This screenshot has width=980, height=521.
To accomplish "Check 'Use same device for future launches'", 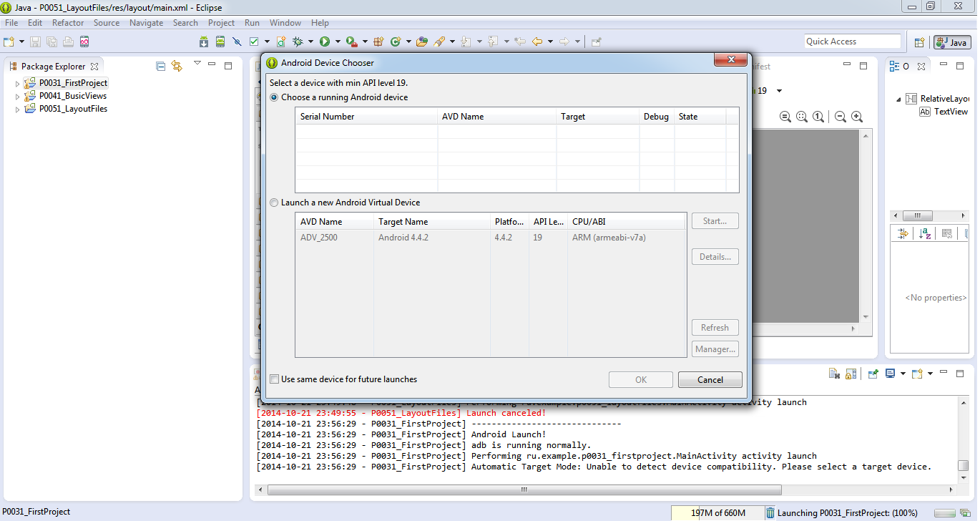I will pyautogui.click(x=275, y=379).
